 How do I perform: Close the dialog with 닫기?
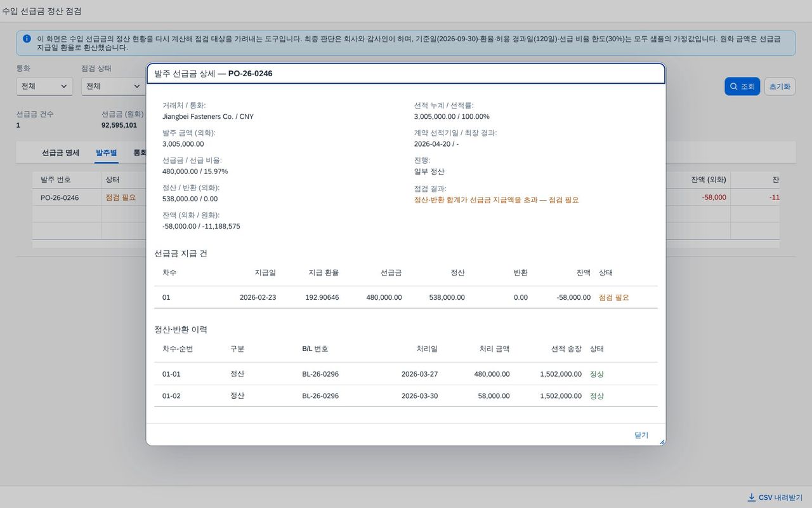641,435
